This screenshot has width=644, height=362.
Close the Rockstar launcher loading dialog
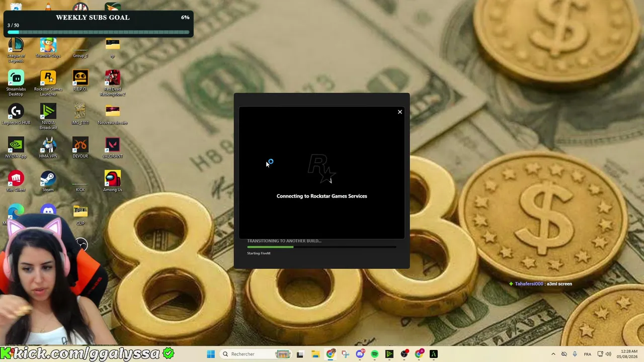pos(400,112)
